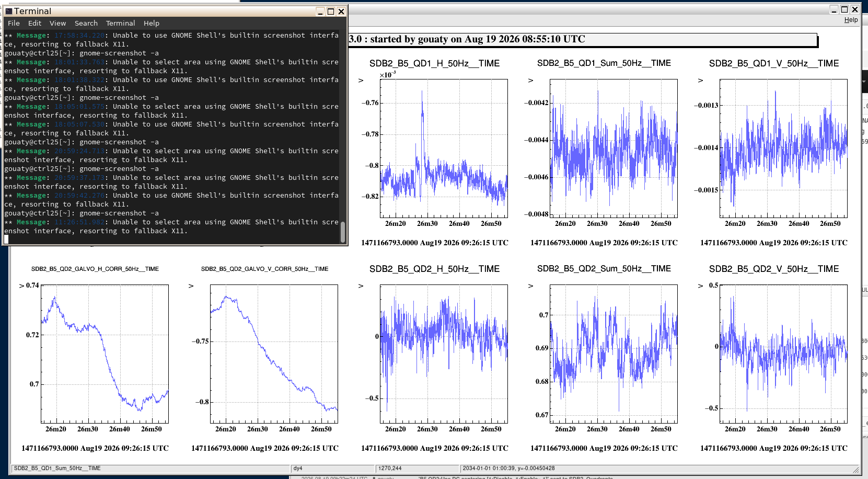The height and width of the screenshot is (479, 868).
Task: Open the View menu in Terminal
Action: [x=57, y=23]
